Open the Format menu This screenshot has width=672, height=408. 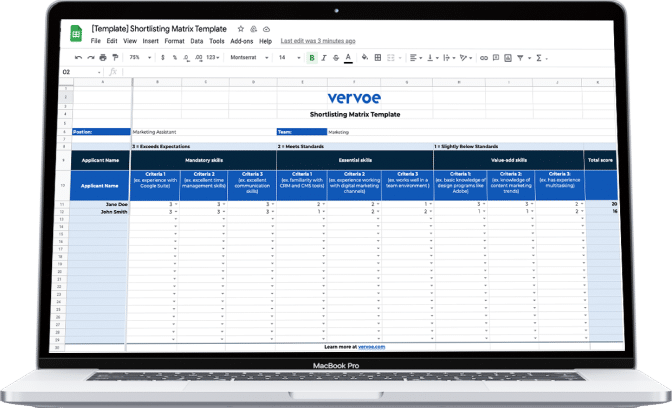click(174, 41)
